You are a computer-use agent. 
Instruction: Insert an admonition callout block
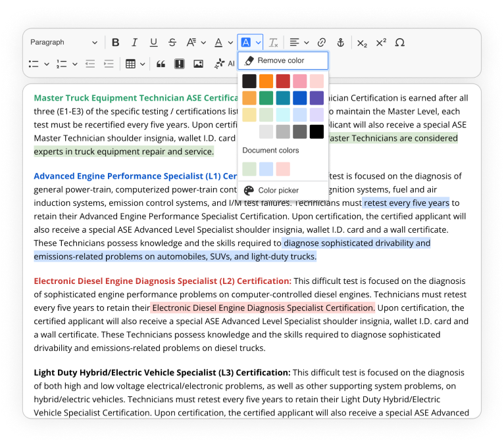[x=180, y=64]
